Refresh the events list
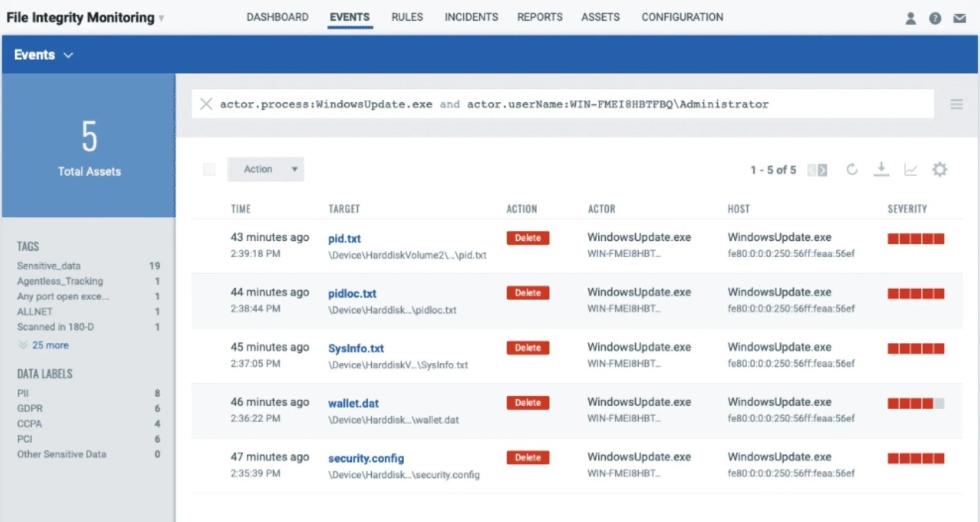The width and height of the screenshot is (980, 522). point(852,169)
